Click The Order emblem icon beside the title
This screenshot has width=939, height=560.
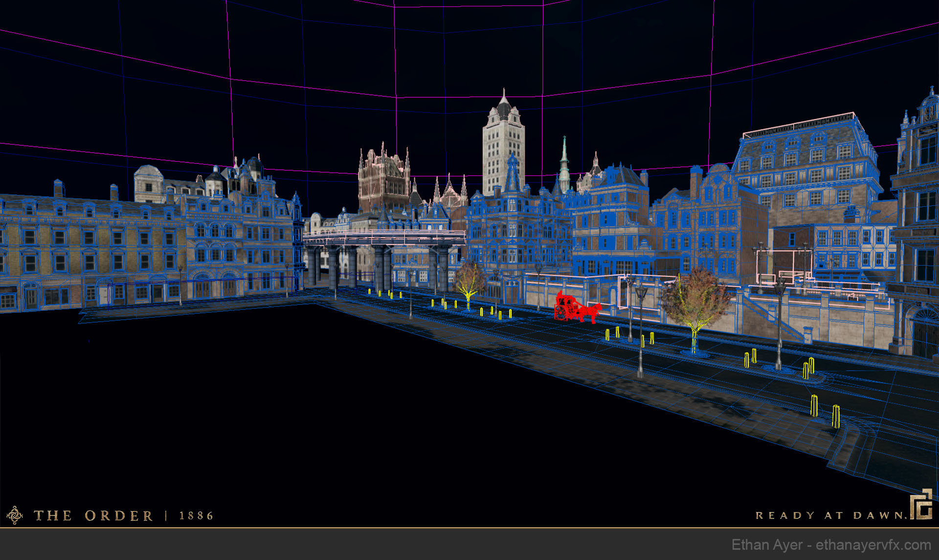coord(15,515)
